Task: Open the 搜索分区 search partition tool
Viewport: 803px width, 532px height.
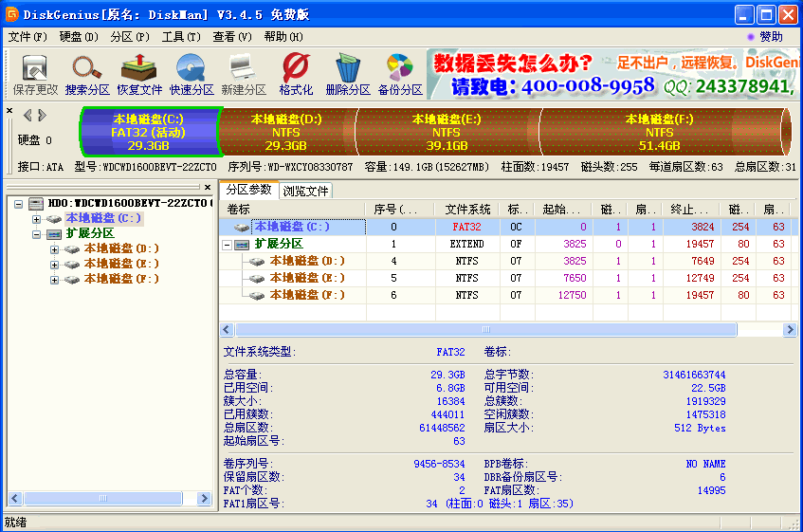Action: tap(87, 74)
